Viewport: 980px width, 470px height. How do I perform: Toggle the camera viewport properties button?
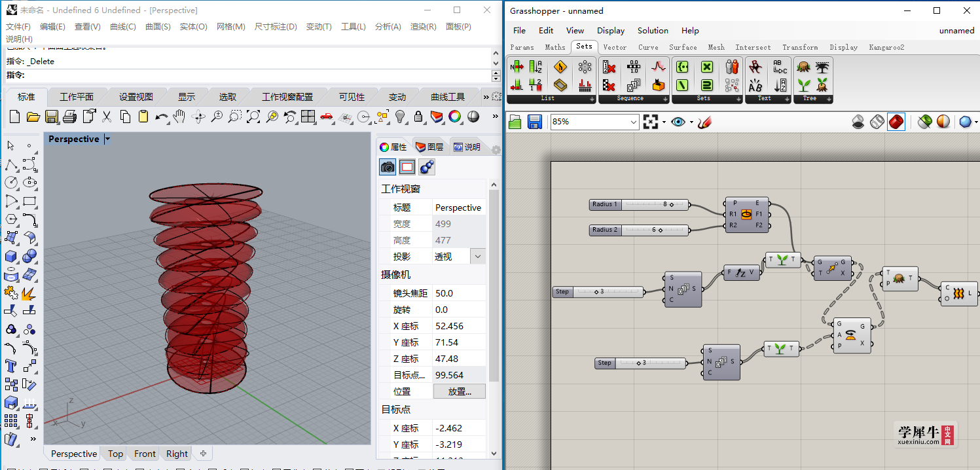pos(388,168)
